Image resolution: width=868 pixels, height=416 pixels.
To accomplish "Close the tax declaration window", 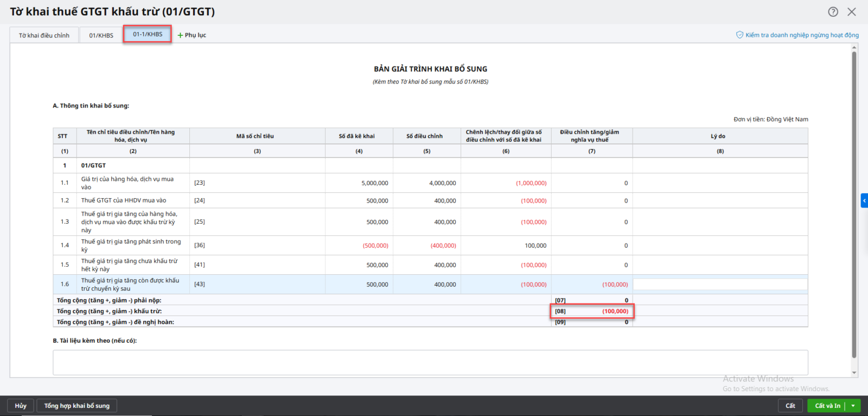I will (852, 12).
